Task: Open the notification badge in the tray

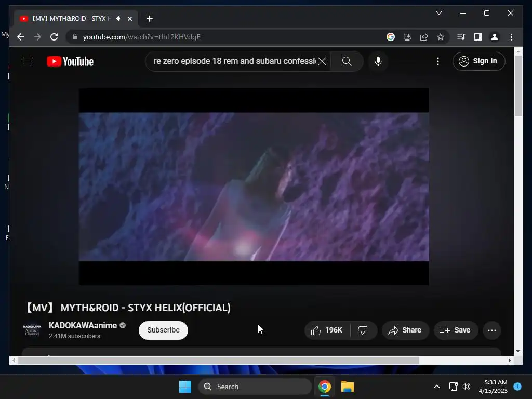Action: click(517, 386)
